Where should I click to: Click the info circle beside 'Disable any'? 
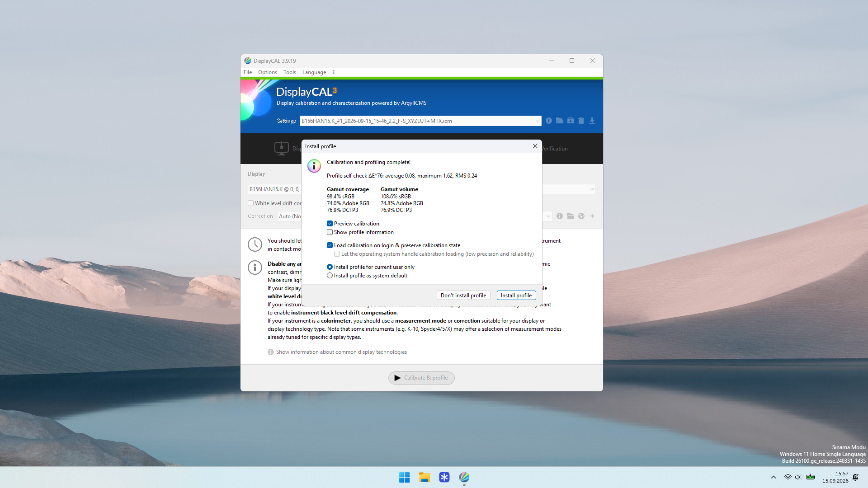coord(255,267)
